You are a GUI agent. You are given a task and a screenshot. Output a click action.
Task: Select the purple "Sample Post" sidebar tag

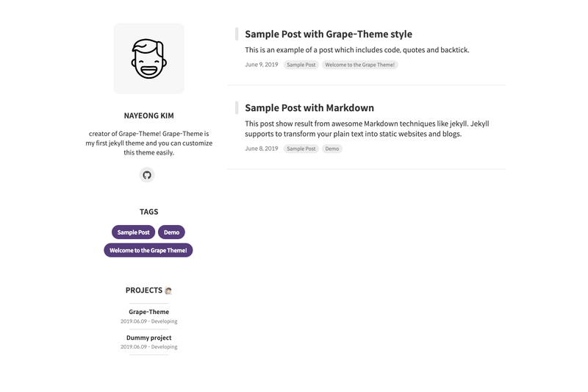point(133,232)
